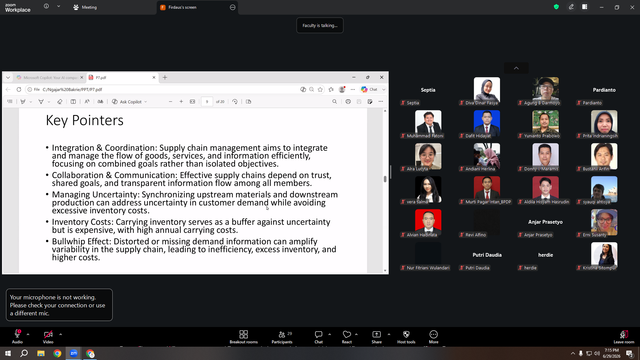Image resolution: width=640 pixels, height=360 pixels.
Task: Switch to the Meeting tab
Action: click(x=85, y=7)
